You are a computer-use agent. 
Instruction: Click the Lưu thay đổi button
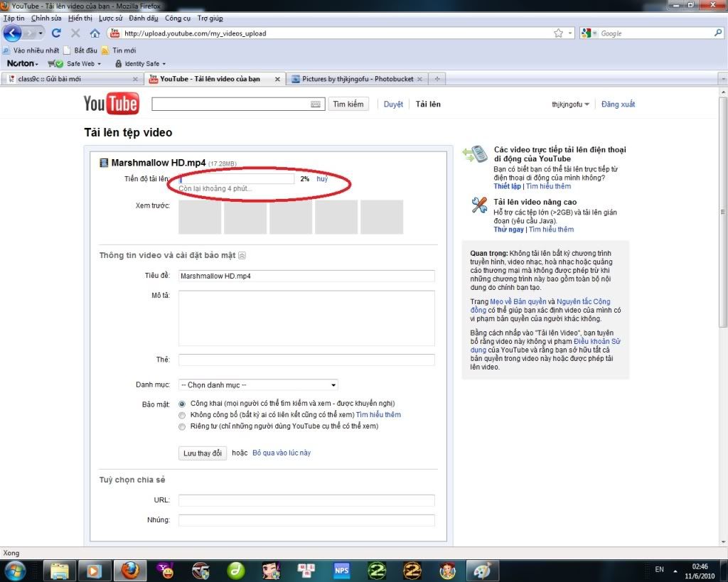tap(203, 453)
